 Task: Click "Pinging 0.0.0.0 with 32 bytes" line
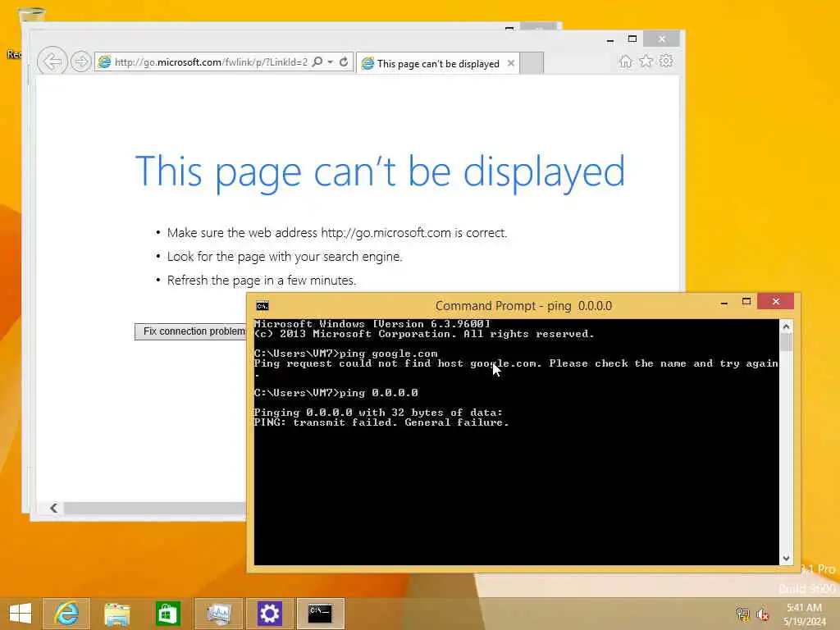(x=378, y=413)
